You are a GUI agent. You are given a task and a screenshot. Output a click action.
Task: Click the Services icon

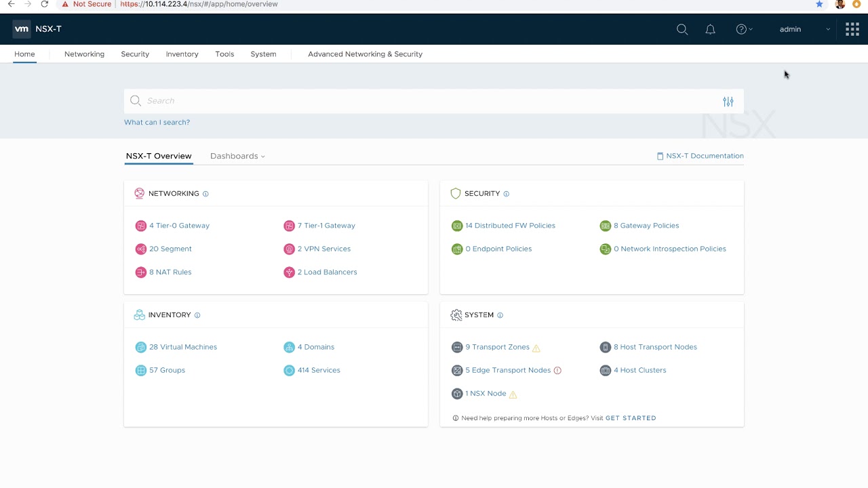290,370
